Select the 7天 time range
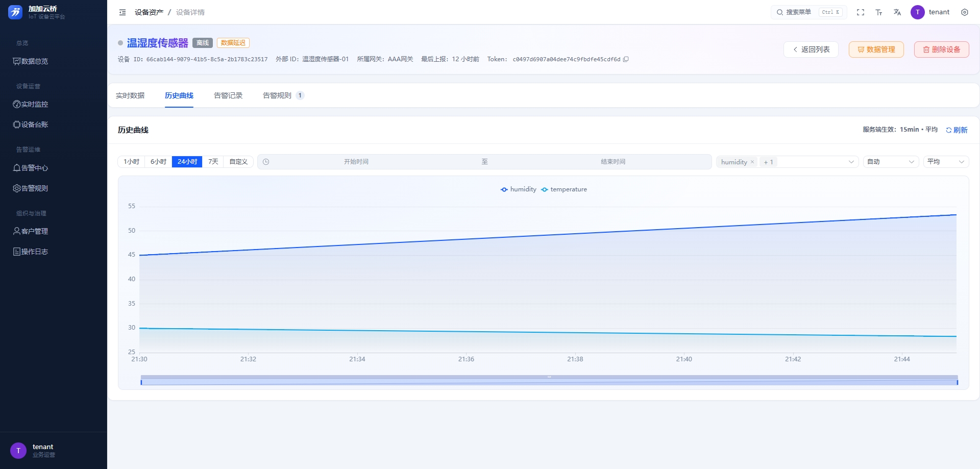 point(213,162)
